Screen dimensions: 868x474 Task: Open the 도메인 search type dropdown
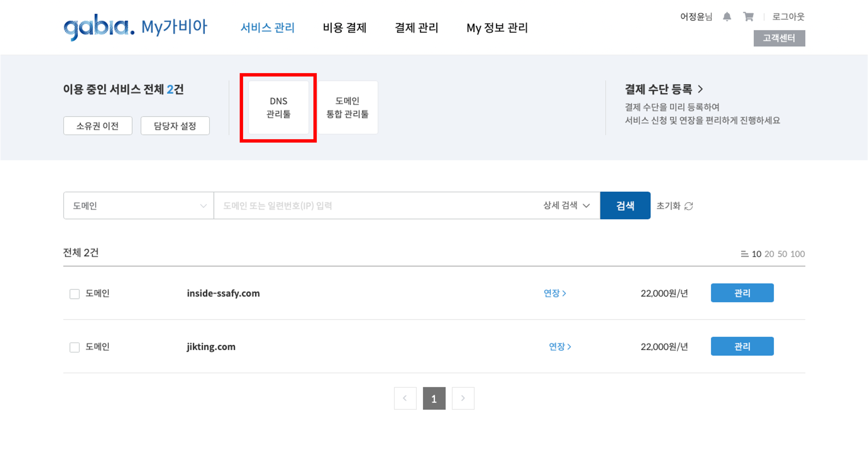[139, 205]
